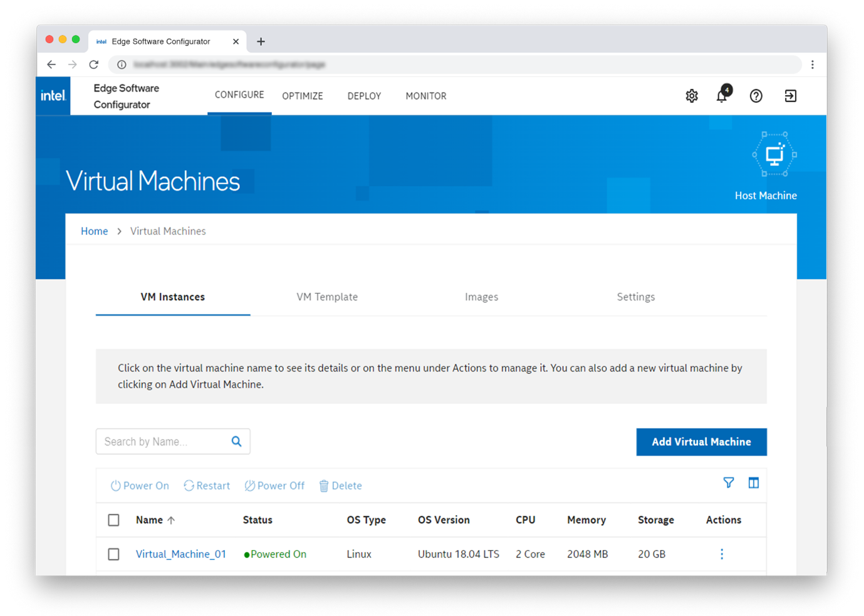Viewport: 864px width, 616px height.
Task: Click the OS Version column header
Action: click(x=444, y=520)
